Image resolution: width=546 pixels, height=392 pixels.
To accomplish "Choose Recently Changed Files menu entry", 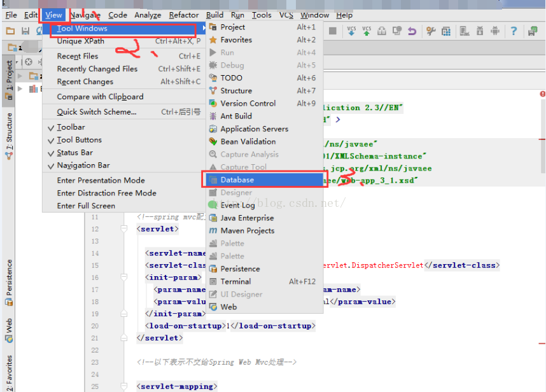I will coord(123,69).
